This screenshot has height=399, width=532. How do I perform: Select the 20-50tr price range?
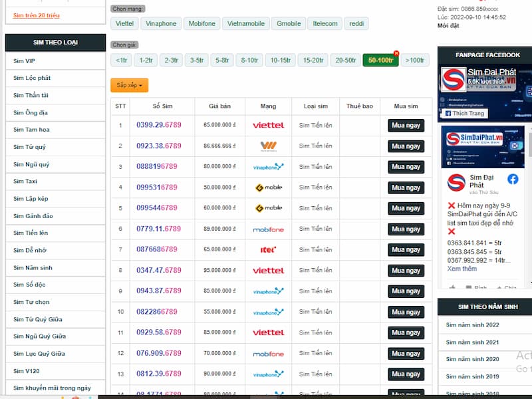point(345,61)
